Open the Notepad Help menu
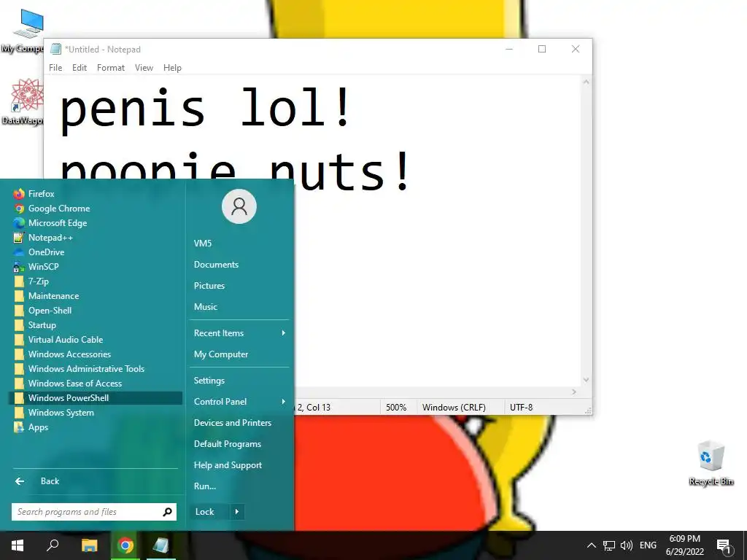 (x=172, y=68)
